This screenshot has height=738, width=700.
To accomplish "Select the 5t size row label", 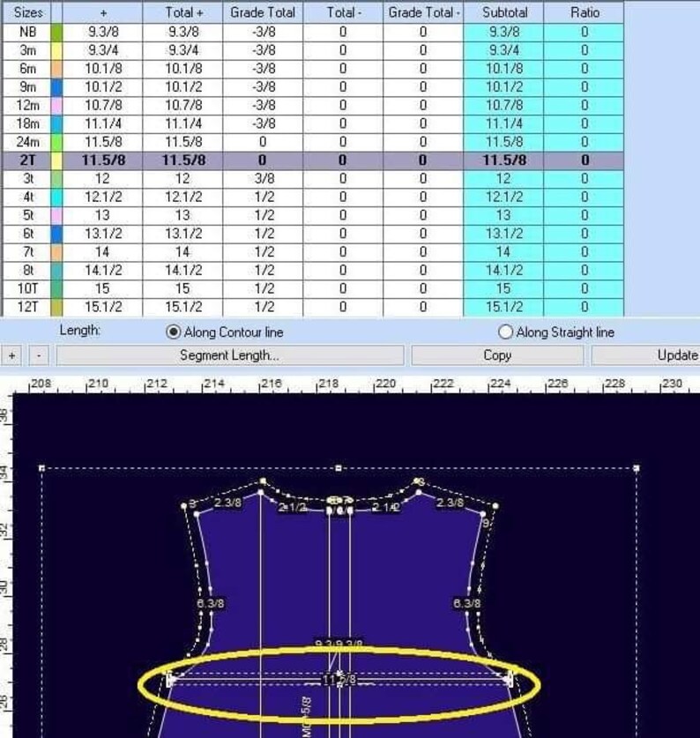I will tap(27, 215).
